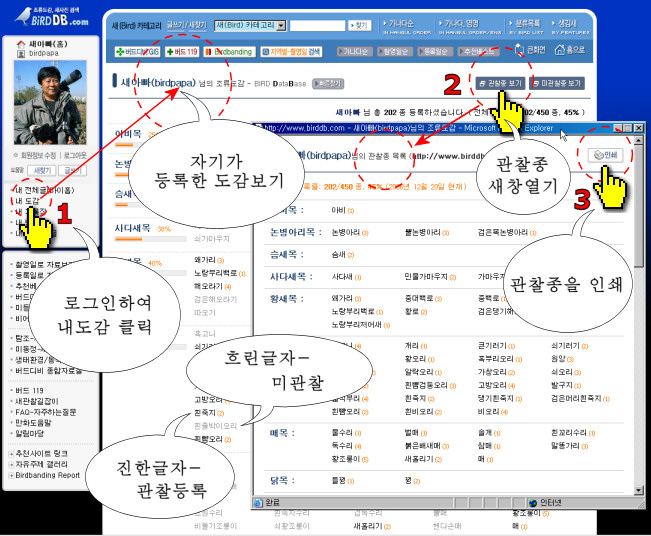Open 쇠기러기 link in popup

[565, 346]
